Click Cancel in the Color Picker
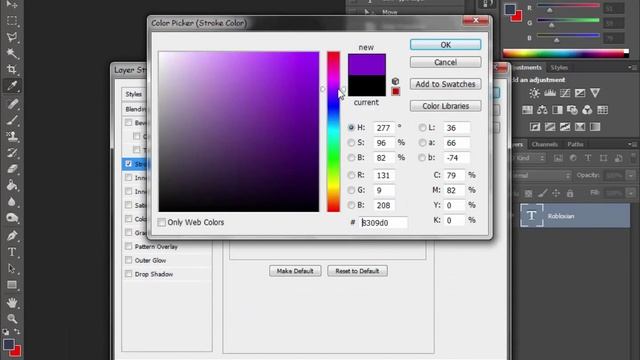The image size is (640, 360). click(445, 62)
